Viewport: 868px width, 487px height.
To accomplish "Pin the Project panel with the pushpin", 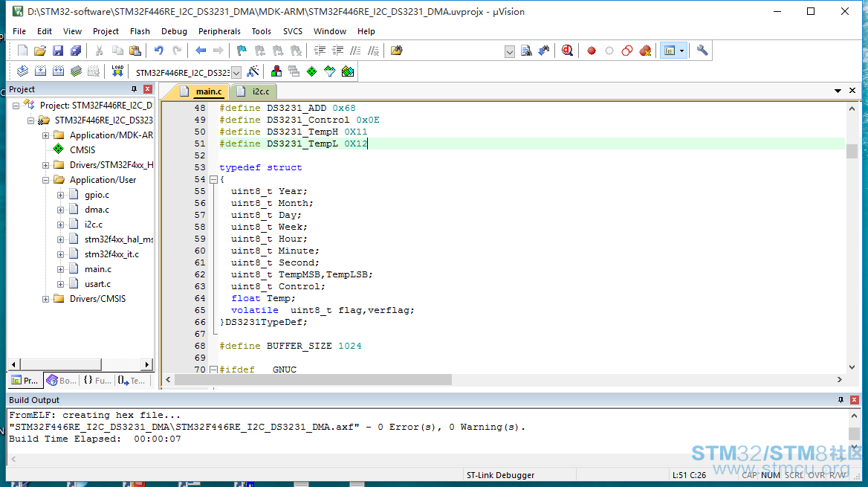I will (x=134, y=89).
